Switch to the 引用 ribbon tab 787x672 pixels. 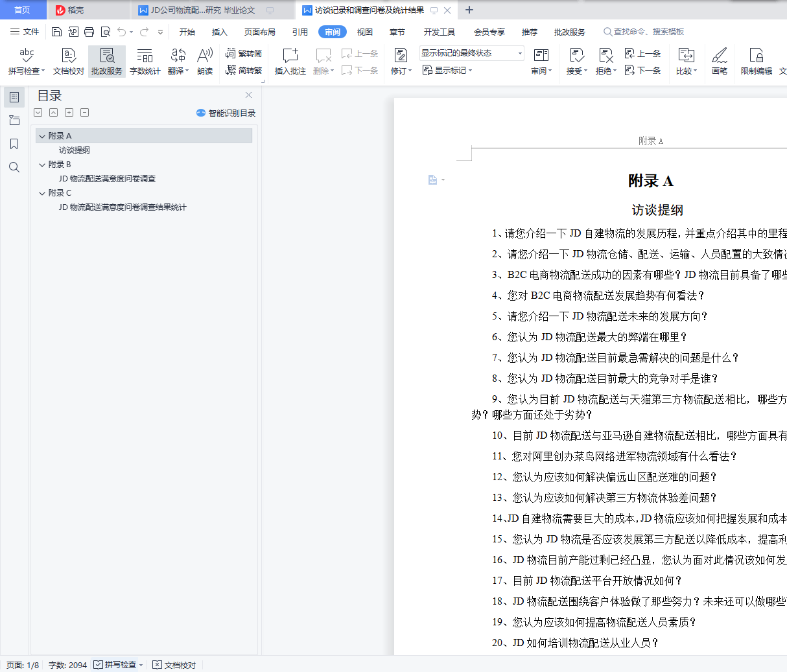[x=300, y=32]
